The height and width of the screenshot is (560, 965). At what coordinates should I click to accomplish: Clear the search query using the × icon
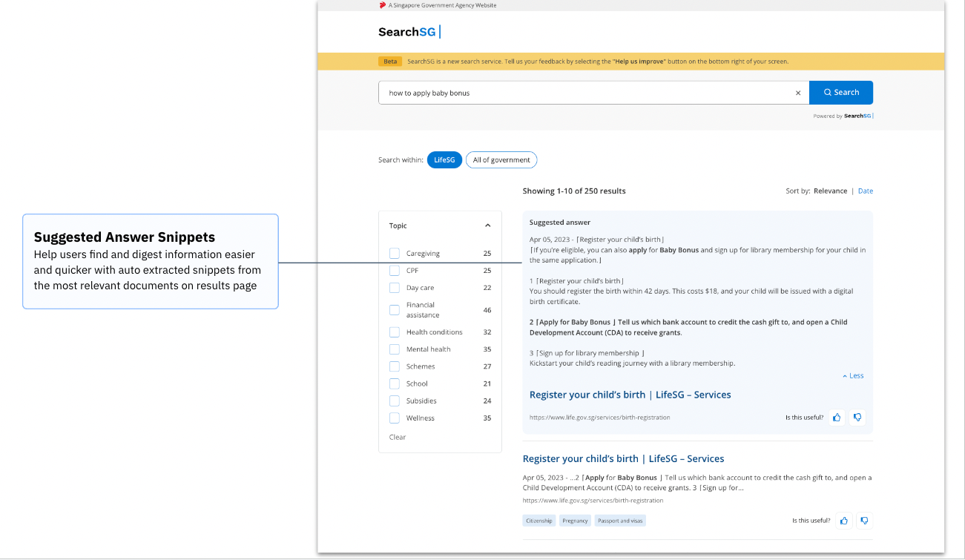pyautogui.click(x=797, y=92)
